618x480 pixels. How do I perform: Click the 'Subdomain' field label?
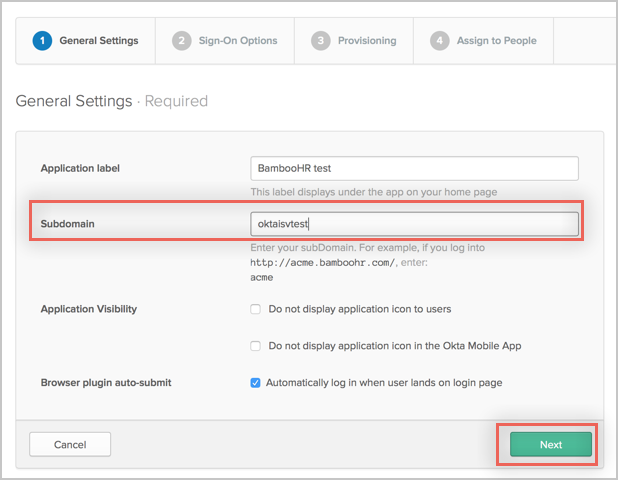(68, 225)
